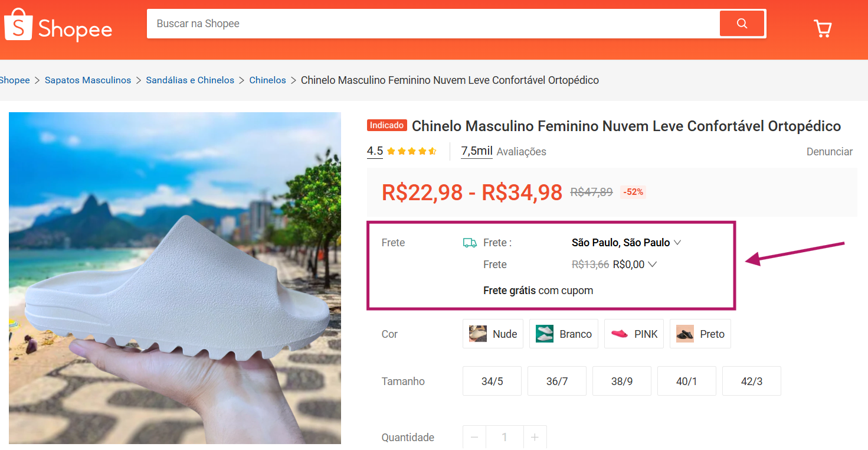Select the PINK color option
This screenshot has width=868, height=450.
pos(633,334)
